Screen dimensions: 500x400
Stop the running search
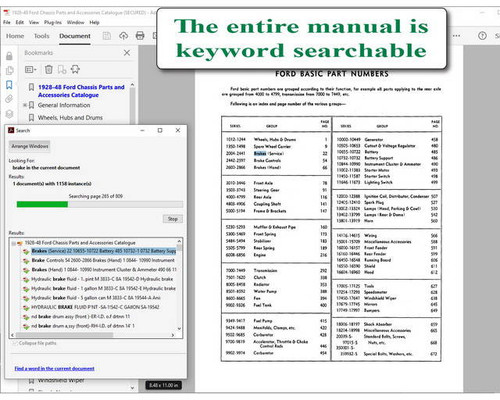(172, 219)
